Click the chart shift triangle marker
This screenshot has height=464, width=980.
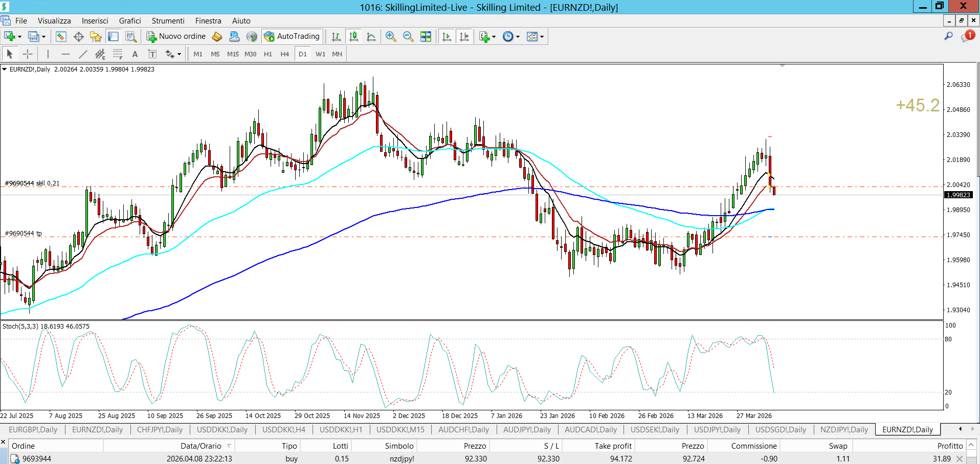pos(782,66)
